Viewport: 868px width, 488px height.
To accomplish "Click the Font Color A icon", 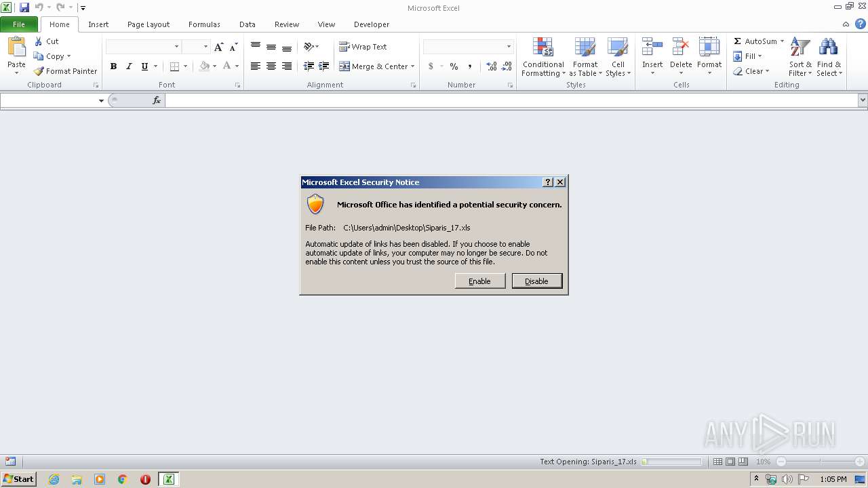I will point(227,66).
